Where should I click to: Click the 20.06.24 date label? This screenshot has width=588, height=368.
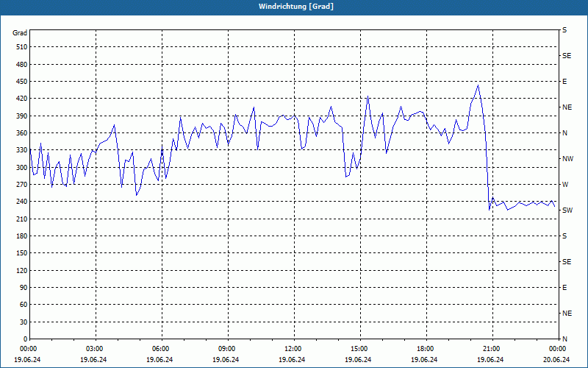[556, 360]
